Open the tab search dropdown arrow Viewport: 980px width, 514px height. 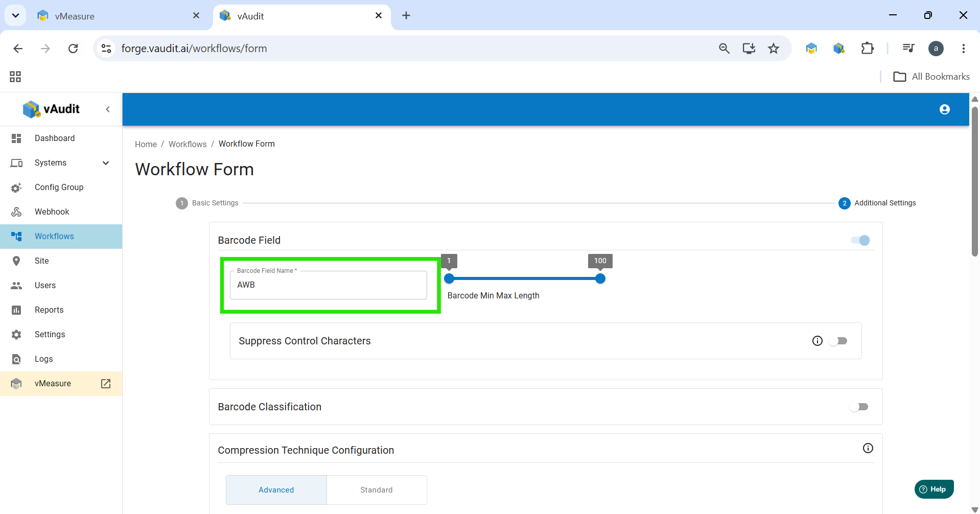click(15, 15)
